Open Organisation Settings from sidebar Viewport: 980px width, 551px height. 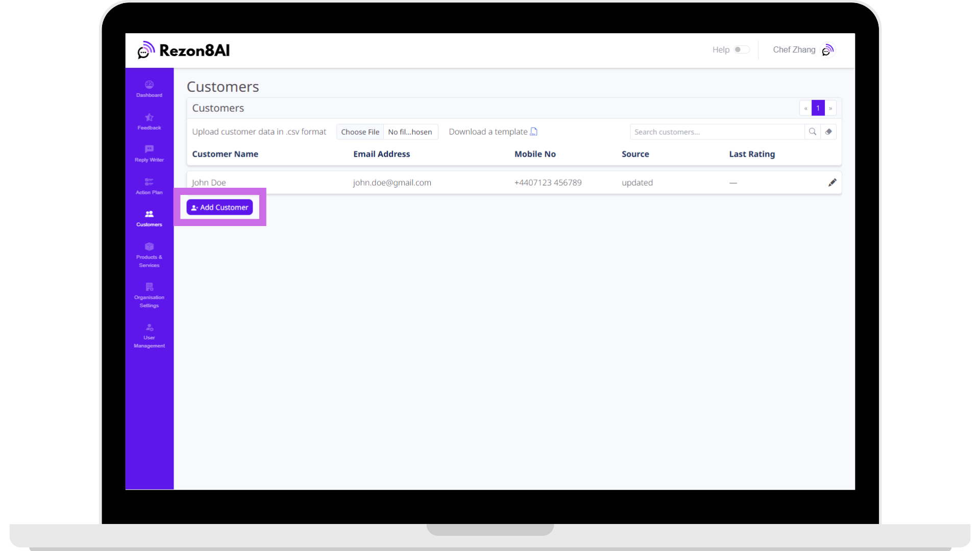[x=149, y=294]
